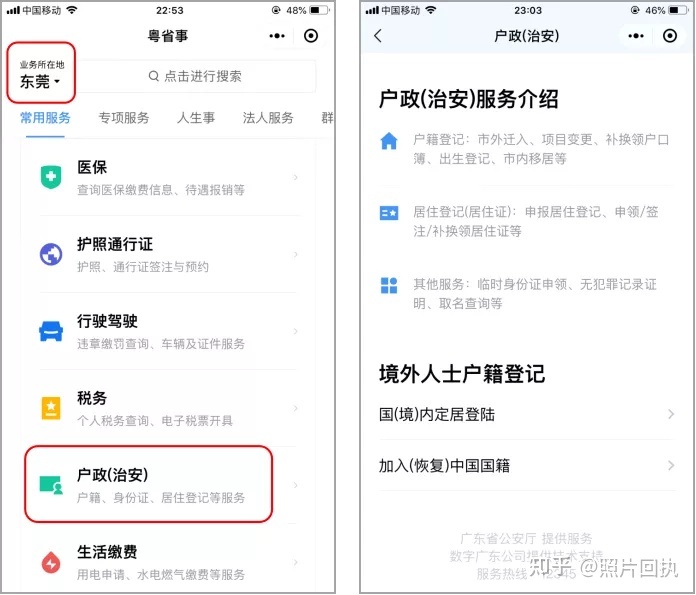Tap the green shield 医保 icon

[x=51, y=177]
